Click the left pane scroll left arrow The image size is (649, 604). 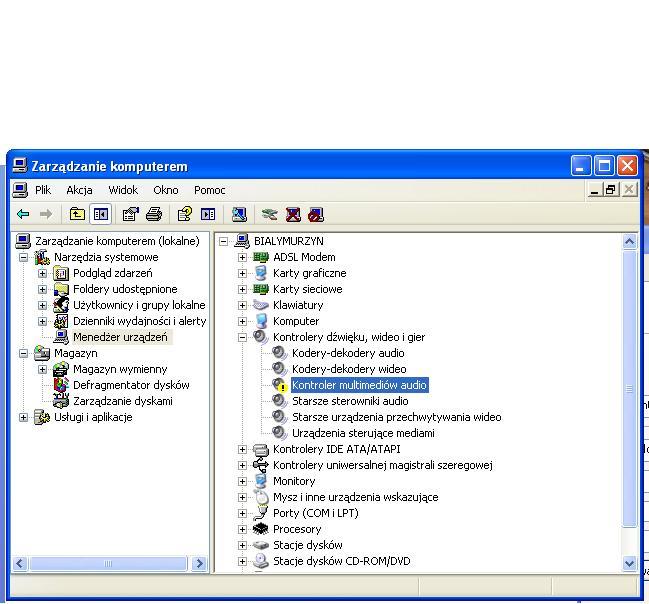tap(20, 563)
